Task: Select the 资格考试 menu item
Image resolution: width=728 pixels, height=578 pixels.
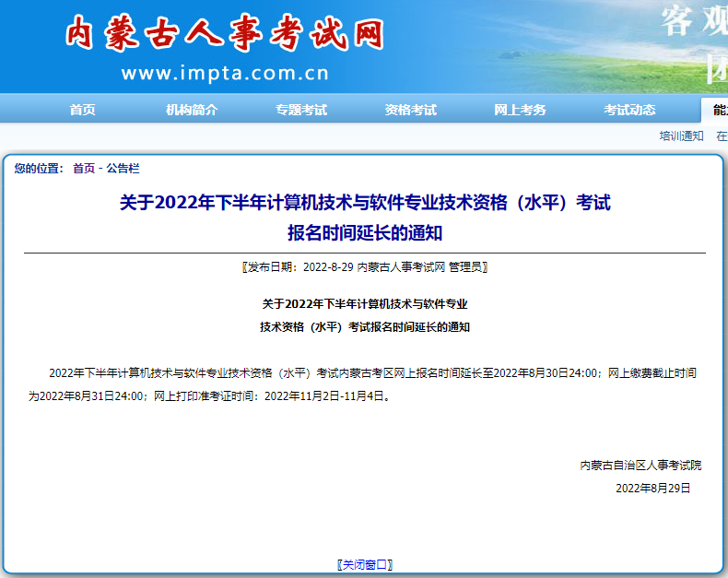Action: click(x=410, y=110)
